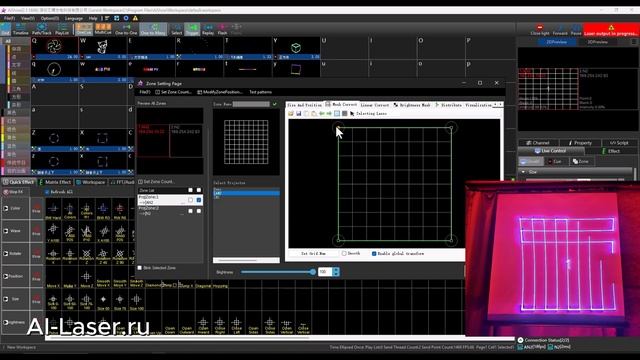Click the Stop button in the Color row
The image size is (640, 360).
point(36,208)
